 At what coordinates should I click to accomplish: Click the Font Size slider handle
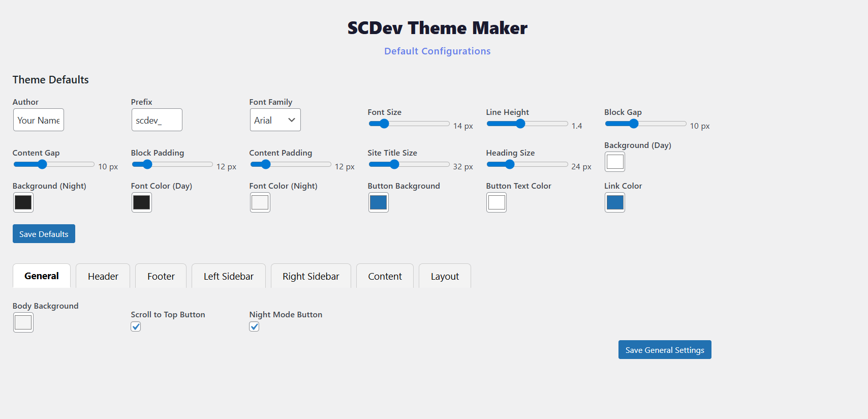pyautogui.click(x=384, y=124)
